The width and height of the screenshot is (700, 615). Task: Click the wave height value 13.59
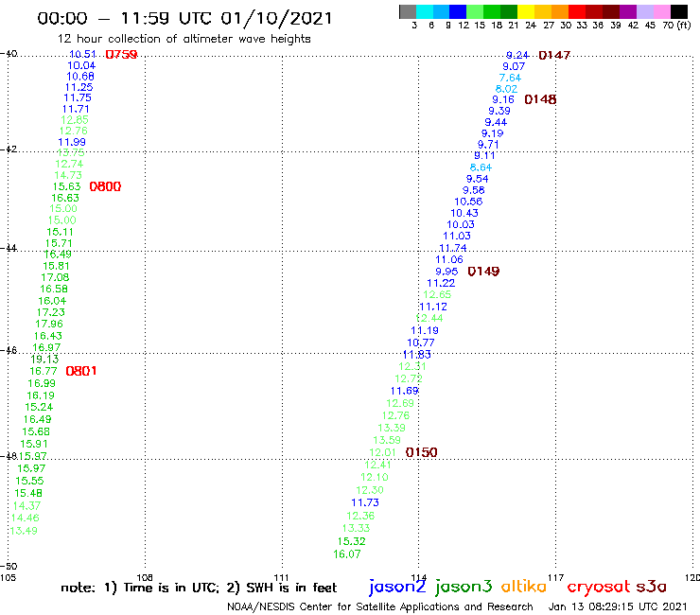[x=387, y=440]
